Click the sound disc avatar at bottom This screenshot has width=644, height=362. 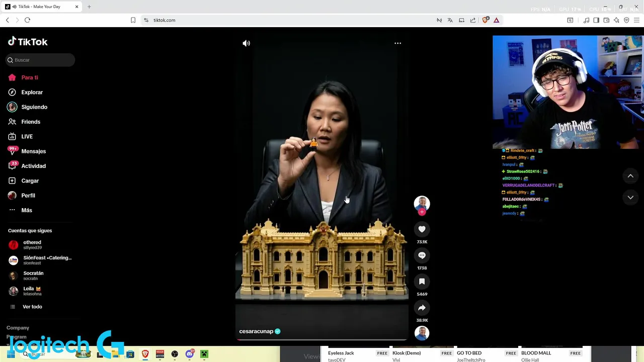tap(422, 333)
